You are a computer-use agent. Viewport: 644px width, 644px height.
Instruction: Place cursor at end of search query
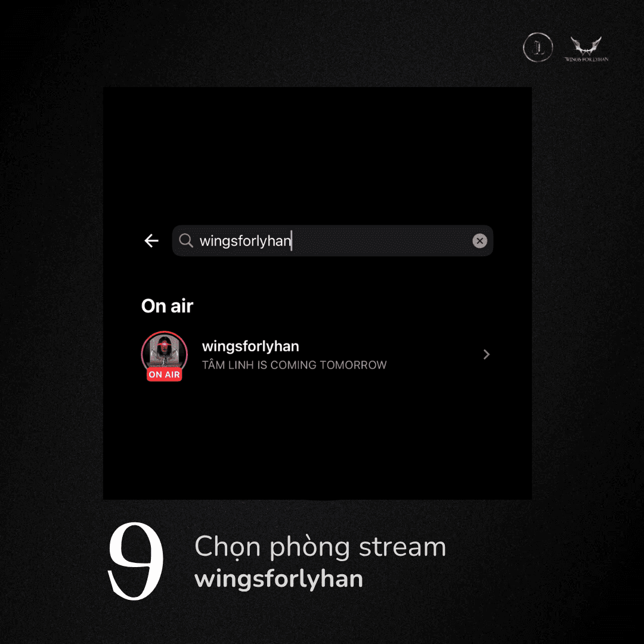coord(292,241)
